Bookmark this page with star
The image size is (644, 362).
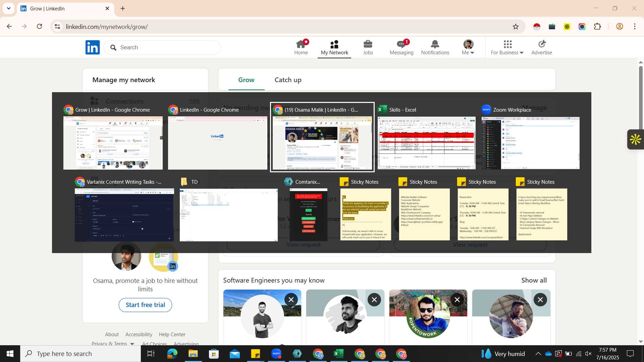(516, 26)
